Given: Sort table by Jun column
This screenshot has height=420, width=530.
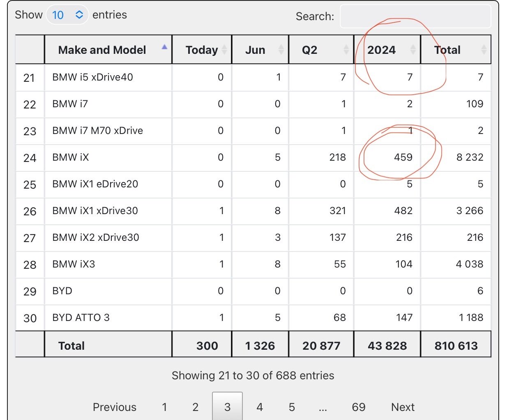Looking at the screenshot, I should [x=260, y=50].
